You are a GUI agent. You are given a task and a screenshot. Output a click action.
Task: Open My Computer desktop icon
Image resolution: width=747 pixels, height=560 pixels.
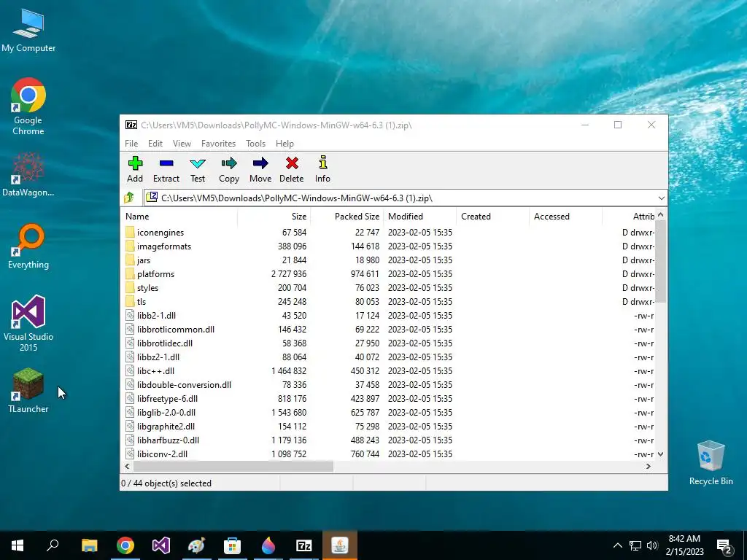(x=28, y=31)
